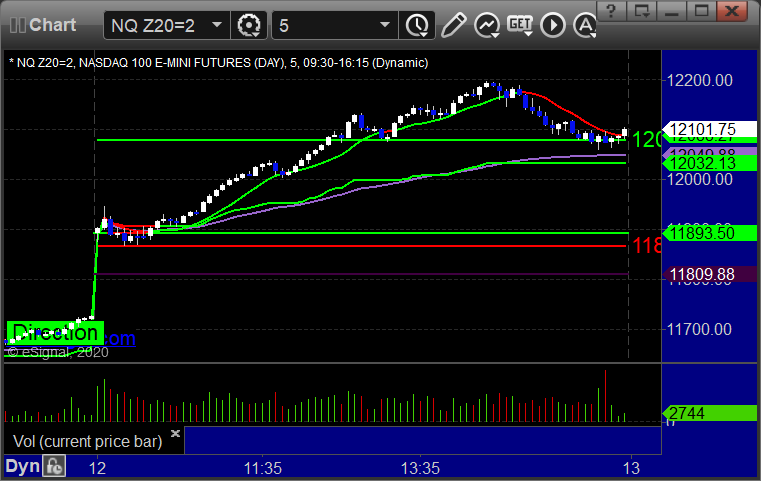Click the GET advanced studies icon
The image size is (761, 481).
pyautogui.click(x=520, y=25)
